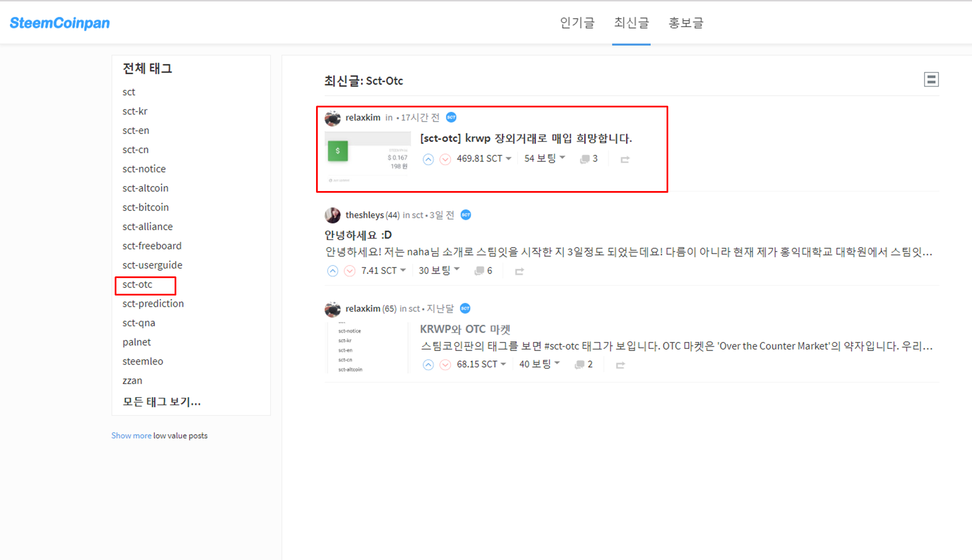Open comments on the 7.41 SCT post

coord(483,270)
